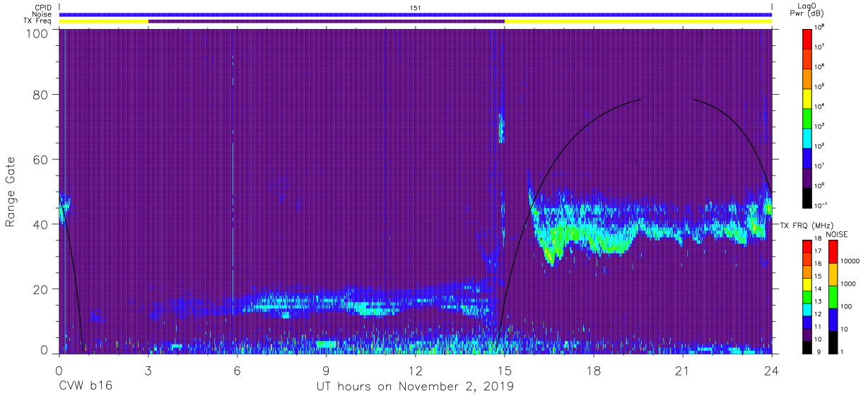
Task: Click the 80 tick label on Range Gate axis
Action: click(41, 95)
